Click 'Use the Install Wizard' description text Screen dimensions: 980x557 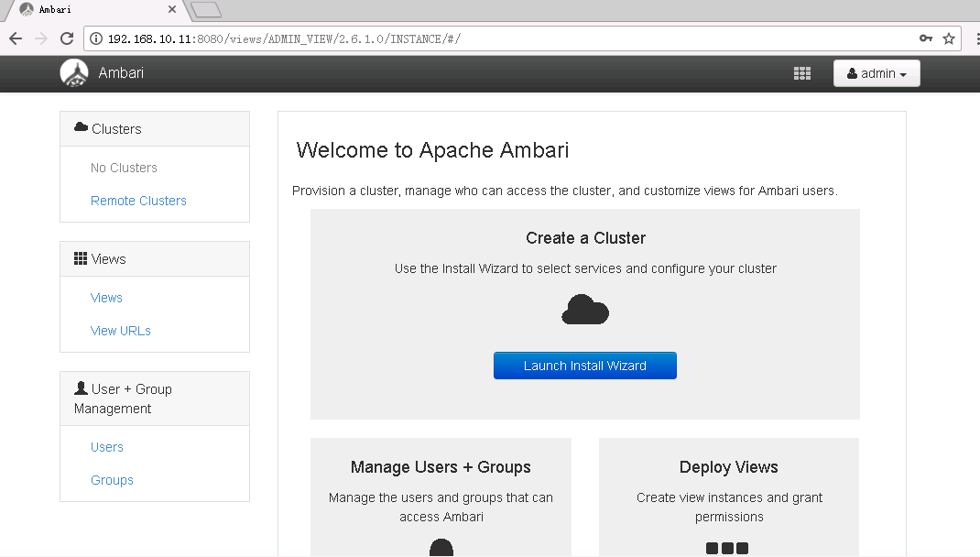pos(585,268)
